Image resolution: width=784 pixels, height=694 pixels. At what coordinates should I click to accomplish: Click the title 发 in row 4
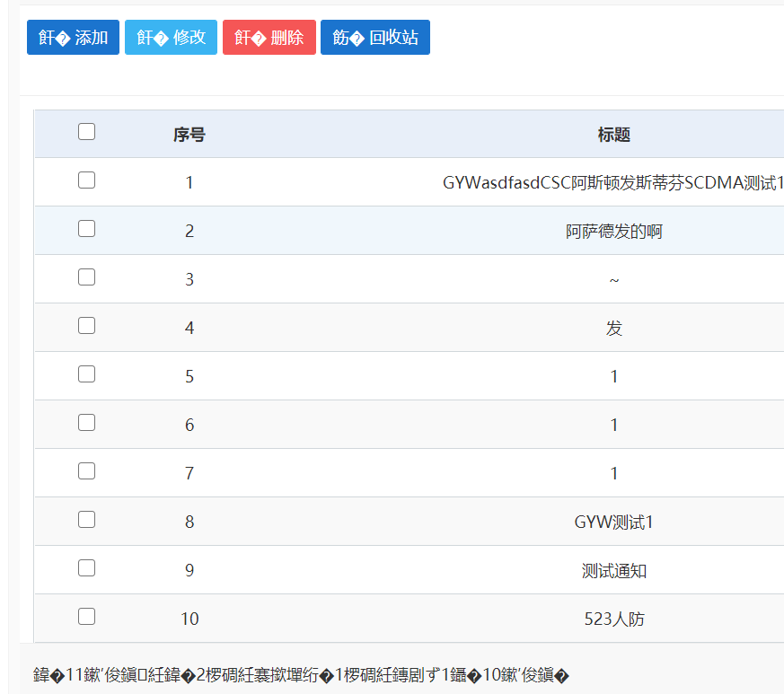point(614,329)
